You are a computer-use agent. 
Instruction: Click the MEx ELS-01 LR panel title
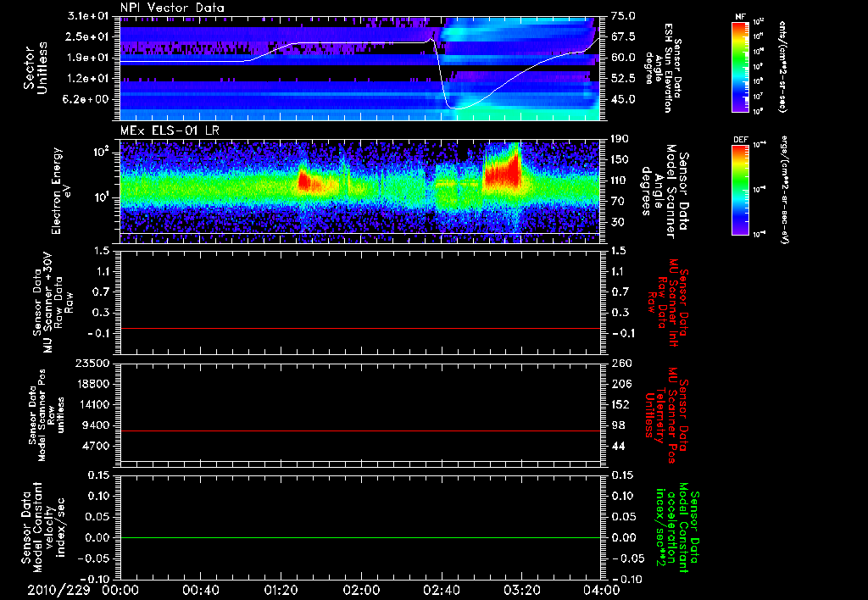tap(170, 131)
